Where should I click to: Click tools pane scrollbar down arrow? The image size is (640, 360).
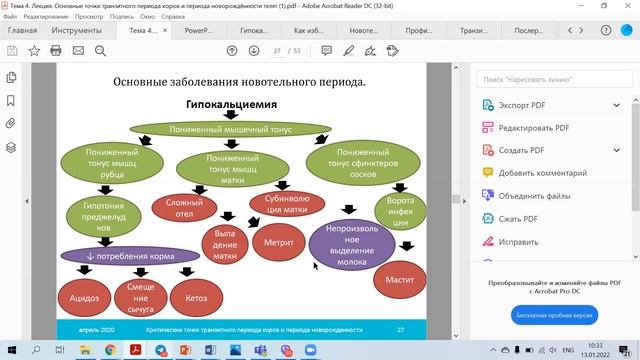click(636, 256)
